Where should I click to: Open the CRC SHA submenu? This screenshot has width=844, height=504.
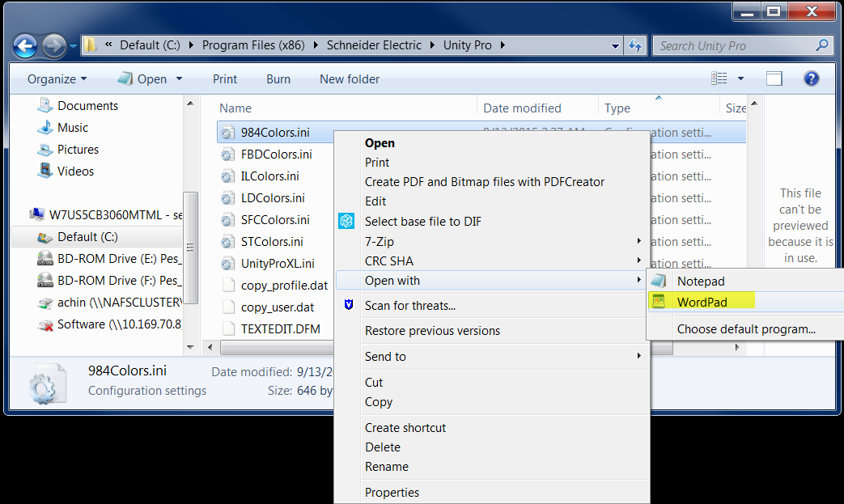tap(492, 261)
